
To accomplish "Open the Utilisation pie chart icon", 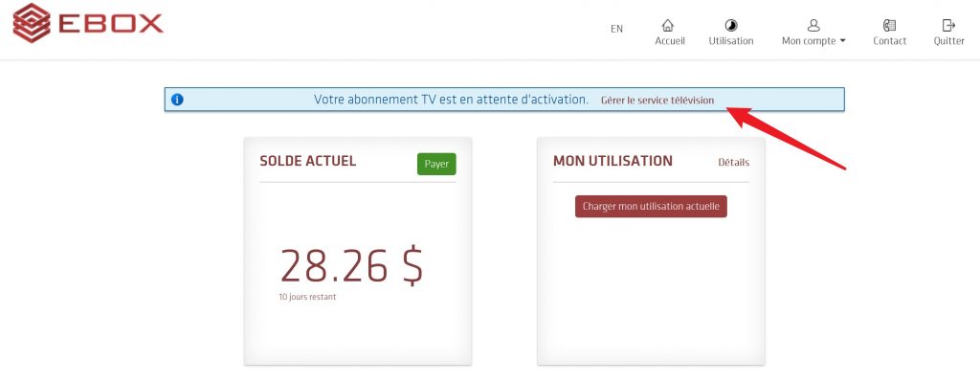I will point(730,25).
